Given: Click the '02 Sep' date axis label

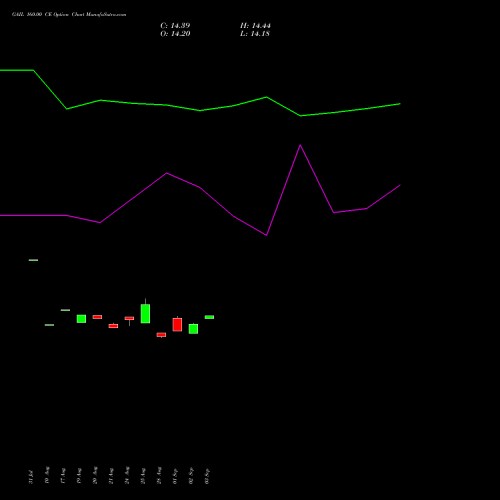Looking at the screenshot, I should pos(191,476).
